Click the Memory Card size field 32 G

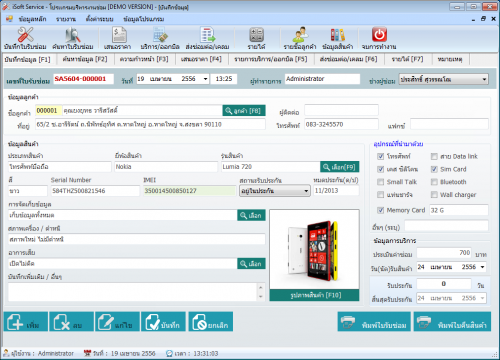459,210
